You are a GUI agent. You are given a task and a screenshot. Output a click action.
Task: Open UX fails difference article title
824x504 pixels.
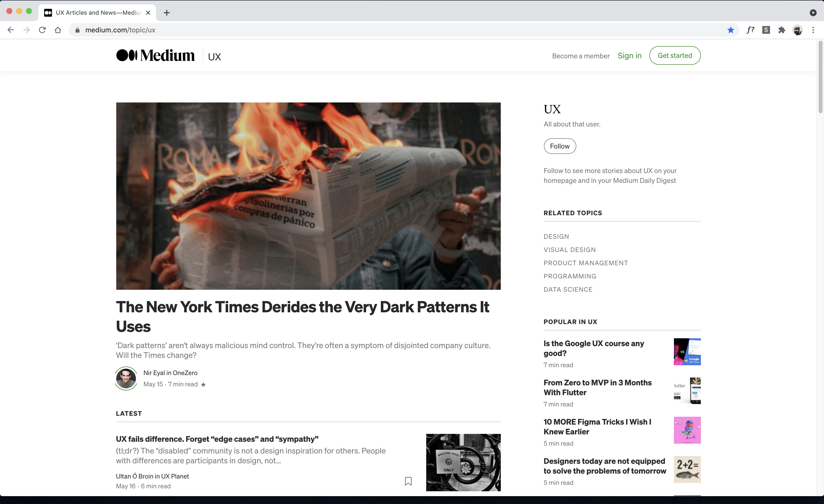coord(217,439)
